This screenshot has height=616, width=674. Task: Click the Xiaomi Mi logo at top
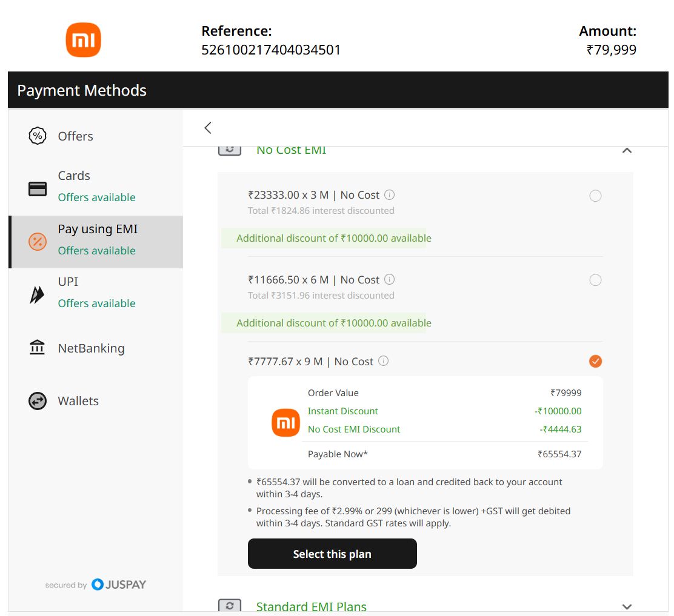(x=84, y=40)
